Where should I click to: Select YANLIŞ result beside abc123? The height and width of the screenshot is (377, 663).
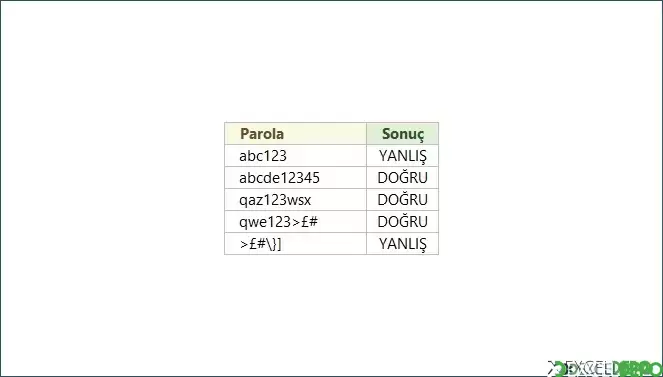coord(403,156)
